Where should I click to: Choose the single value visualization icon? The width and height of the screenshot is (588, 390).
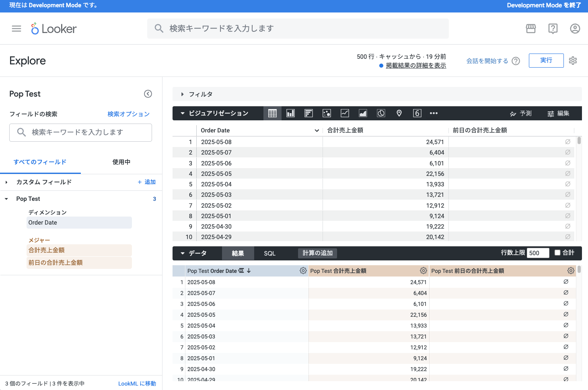click(x=417, y=113)
